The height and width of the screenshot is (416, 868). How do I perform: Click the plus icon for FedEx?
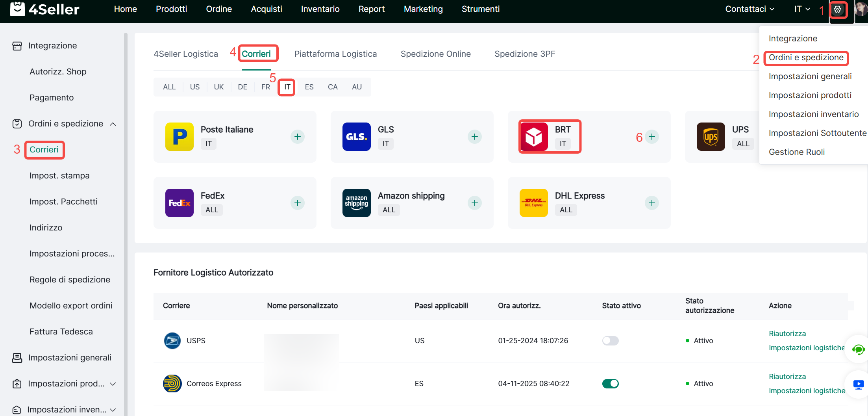coord(298,203)
